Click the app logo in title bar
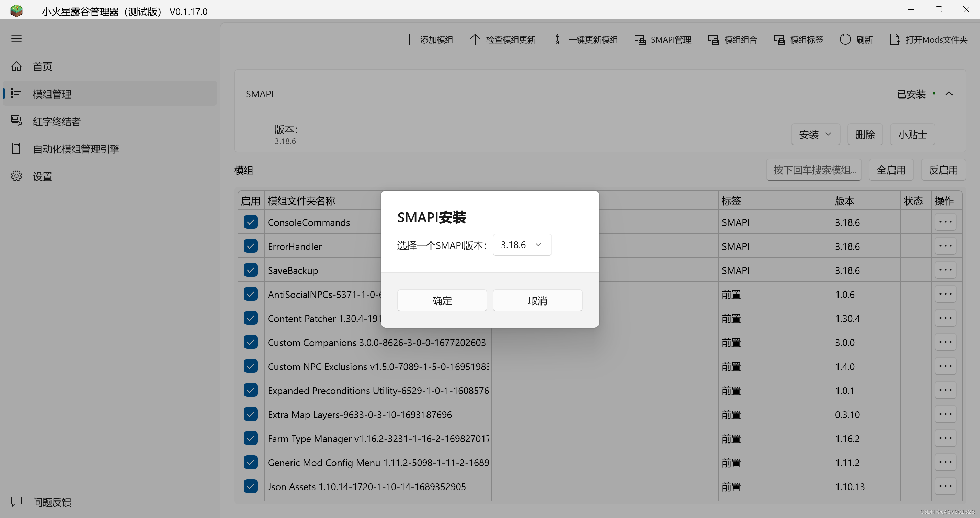 point(16,11)
